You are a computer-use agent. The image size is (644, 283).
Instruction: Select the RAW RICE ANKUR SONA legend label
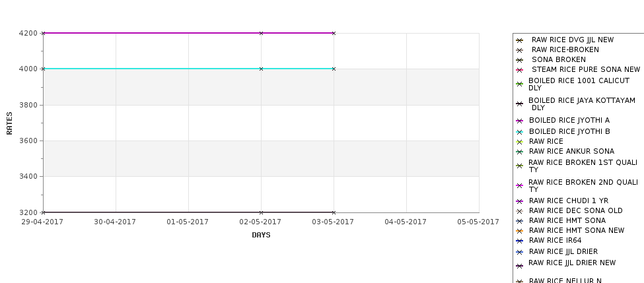point(571,151)
